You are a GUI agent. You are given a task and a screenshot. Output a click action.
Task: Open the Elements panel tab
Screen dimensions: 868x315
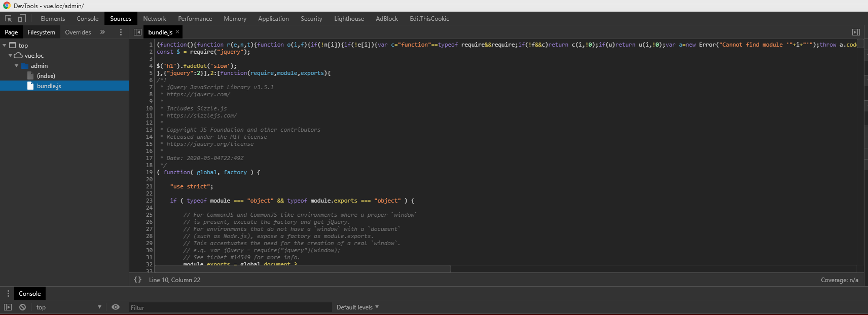53,19
